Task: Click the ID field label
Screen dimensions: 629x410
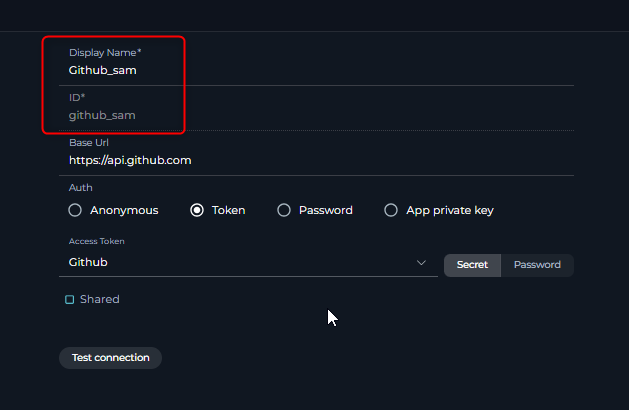Action: tap(76, 97)
